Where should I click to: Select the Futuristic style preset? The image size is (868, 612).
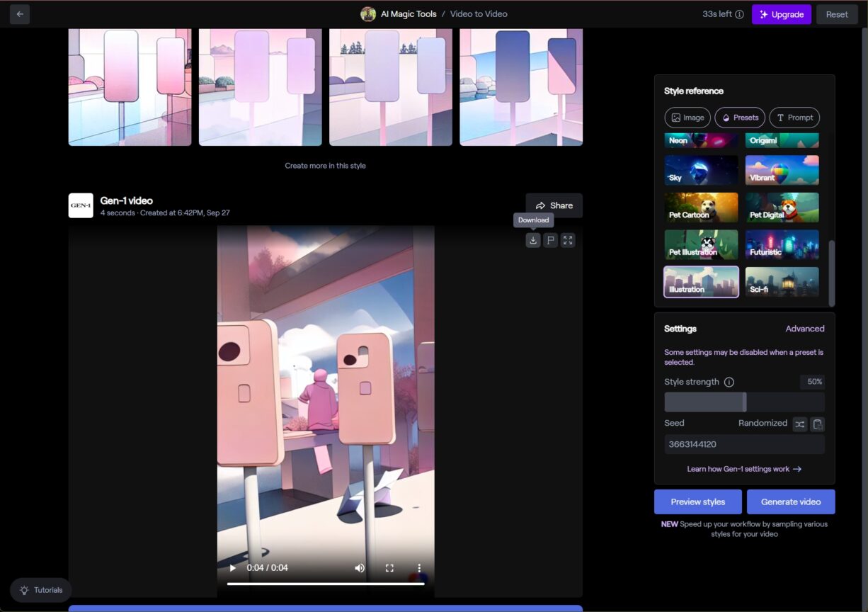(782, 244)
